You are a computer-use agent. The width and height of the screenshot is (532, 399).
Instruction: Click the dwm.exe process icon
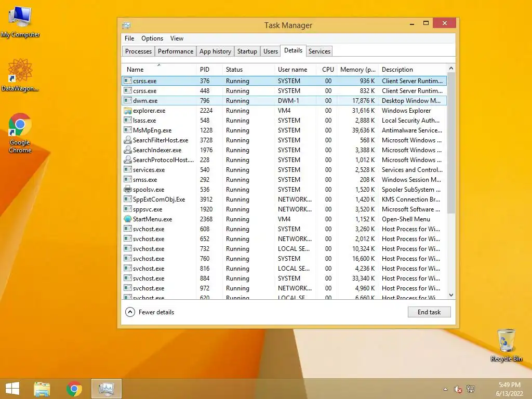click(128, 100)
